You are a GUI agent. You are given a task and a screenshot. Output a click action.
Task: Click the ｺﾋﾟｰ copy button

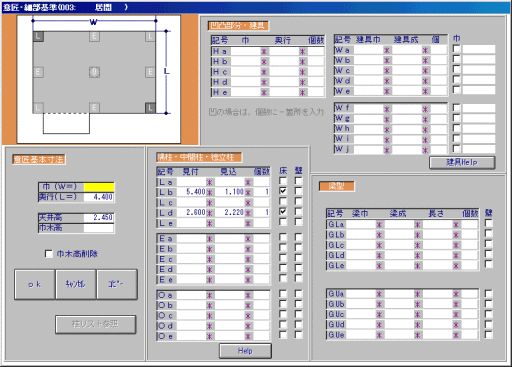coord(117,284)
